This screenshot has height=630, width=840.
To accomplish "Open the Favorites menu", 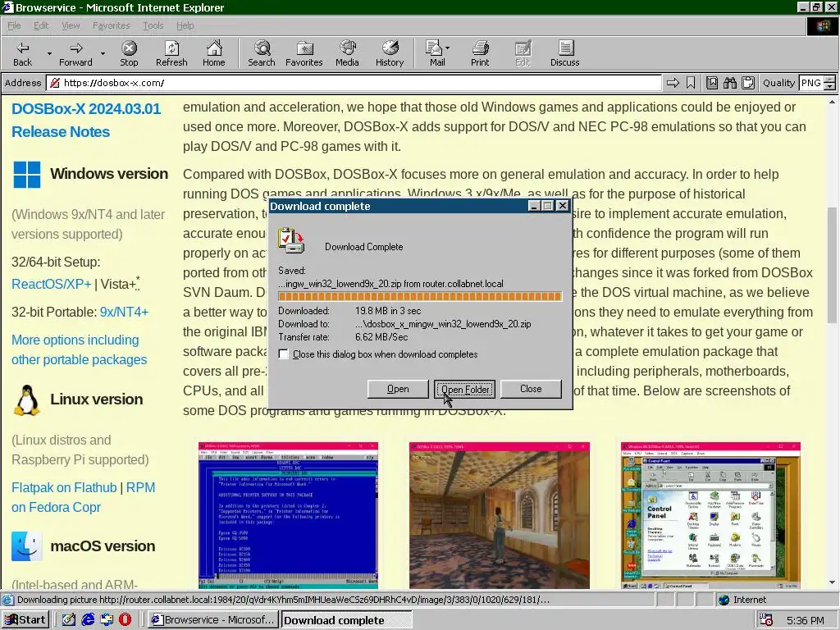I will [x=111, y=25].
